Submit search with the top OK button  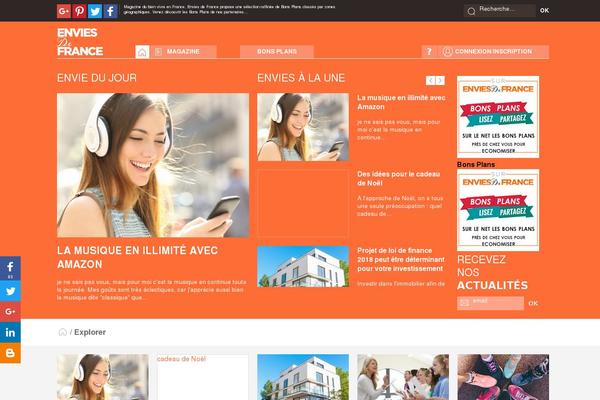545,11
